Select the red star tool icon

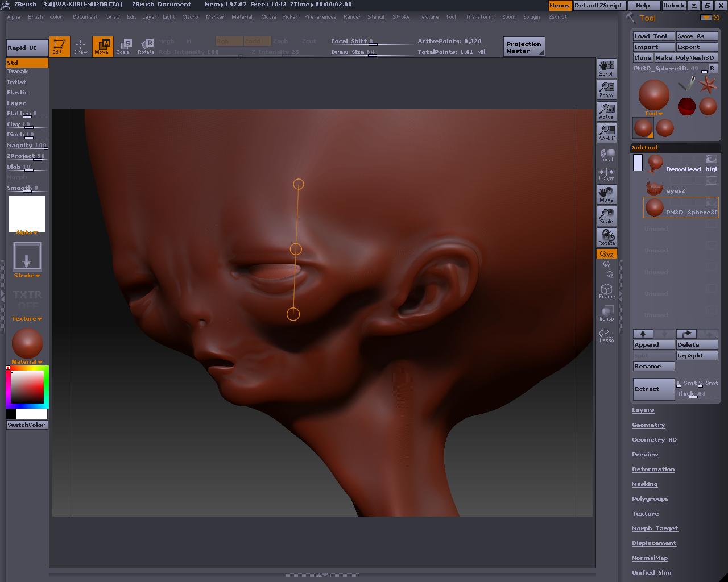point(708,85)
